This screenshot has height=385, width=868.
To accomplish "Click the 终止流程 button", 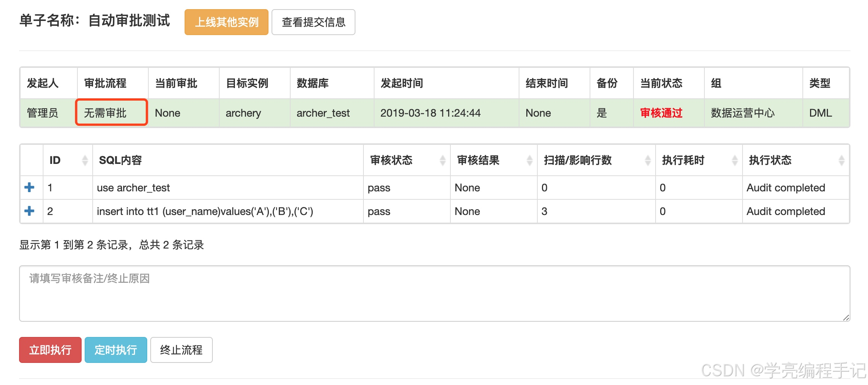I will [181, 350].
